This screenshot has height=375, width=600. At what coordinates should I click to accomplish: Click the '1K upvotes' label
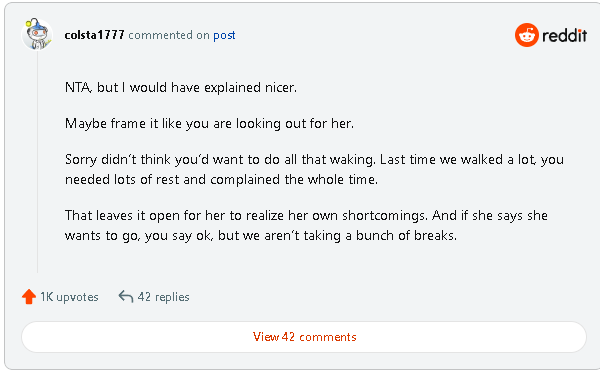[69, 297]
